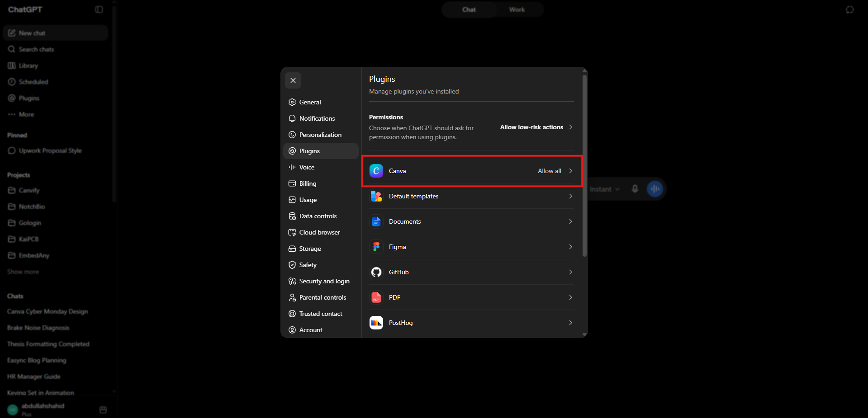Open the Allow low-risk actions permission dropdown
The width and height of the screenshot is (868, 418).
[x=536, y=127]
